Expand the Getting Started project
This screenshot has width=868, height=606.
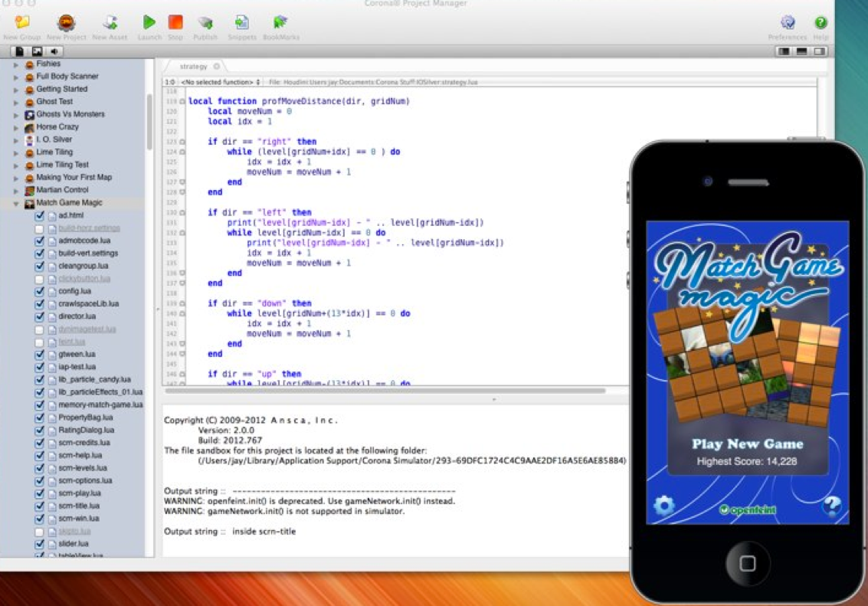pos(16,90)
